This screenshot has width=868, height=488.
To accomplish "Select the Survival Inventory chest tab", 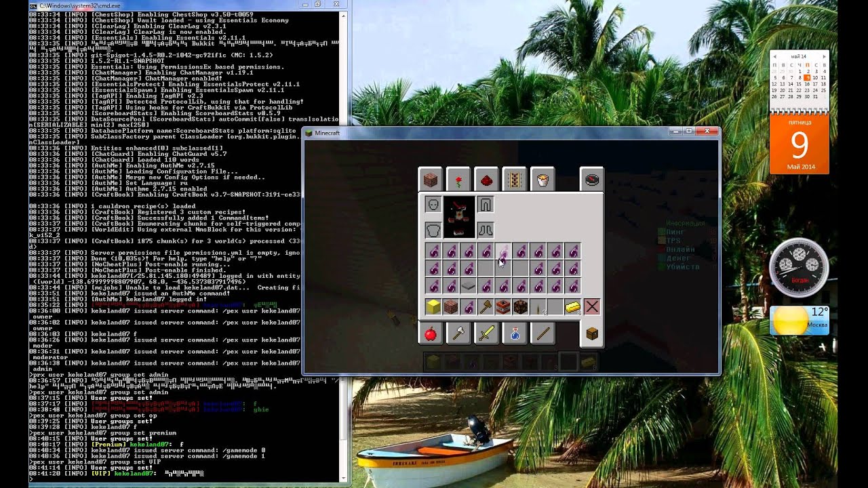I will click(591, 333).
